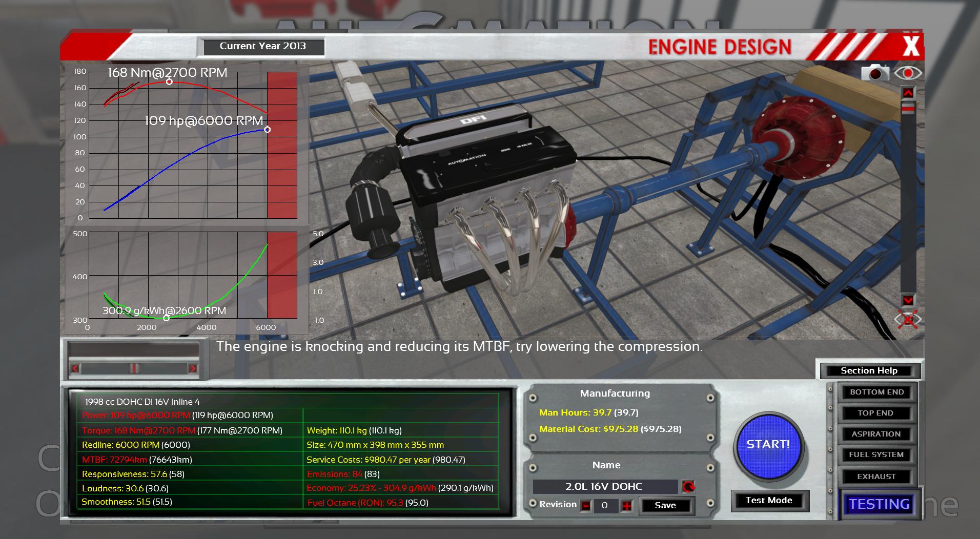The height and width of the screenshot is (539, 980).
Task: Switch to the Aspiration section
Action: tap(876, 434)
